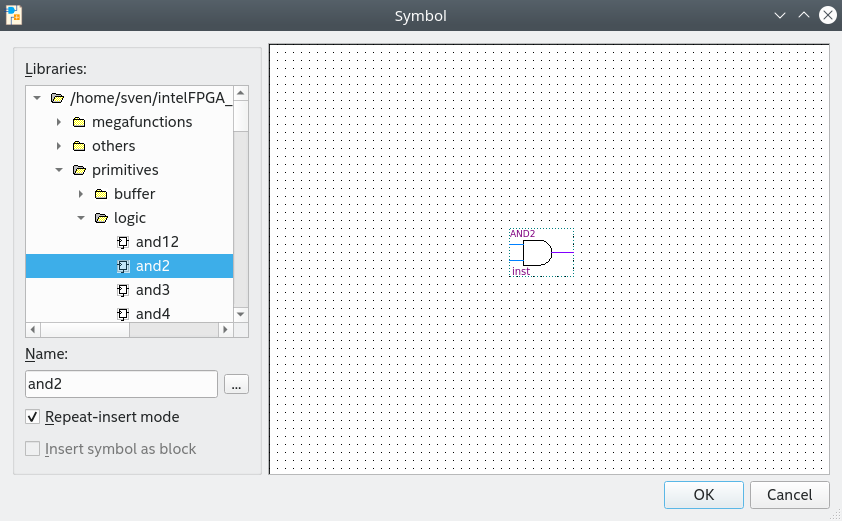
Task: Select the others tree item label
Action: [114, 146]
